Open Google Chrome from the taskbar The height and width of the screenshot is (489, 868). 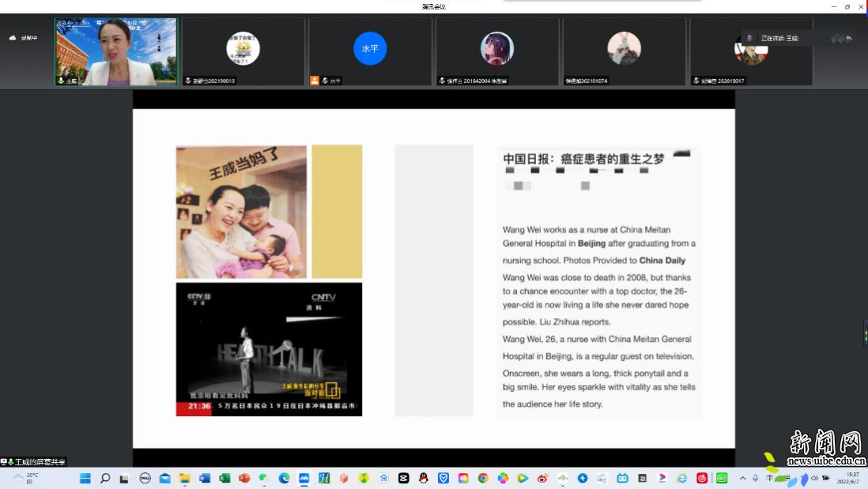coord(483,479)
